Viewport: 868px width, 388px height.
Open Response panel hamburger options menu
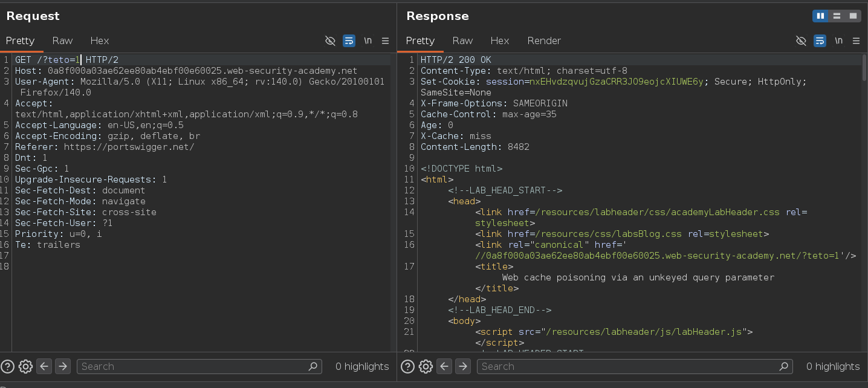coord(856,40)
